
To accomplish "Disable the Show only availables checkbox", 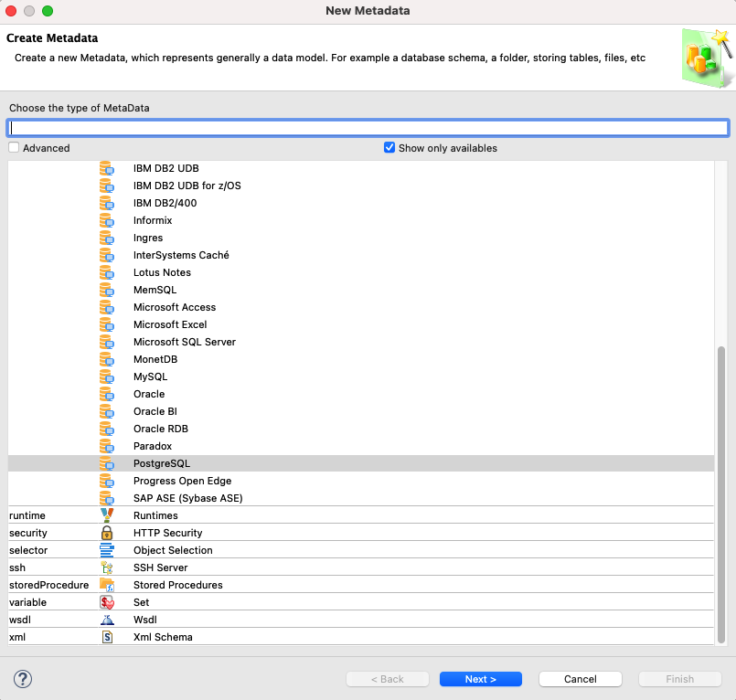I will click(389, 147).
